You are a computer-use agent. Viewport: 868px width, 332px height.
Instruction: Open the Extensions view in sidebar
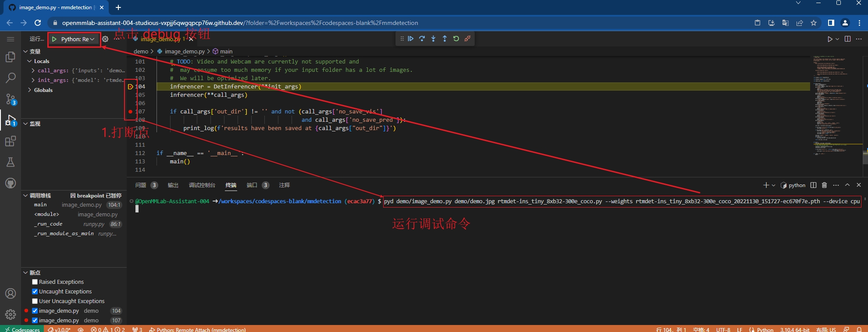11,141
